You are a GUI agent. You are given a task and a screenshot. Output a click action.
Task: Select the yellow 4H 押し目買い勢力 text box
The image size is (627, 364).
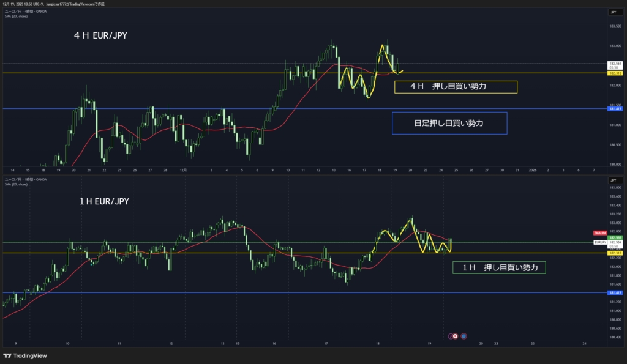click(456, 87)
